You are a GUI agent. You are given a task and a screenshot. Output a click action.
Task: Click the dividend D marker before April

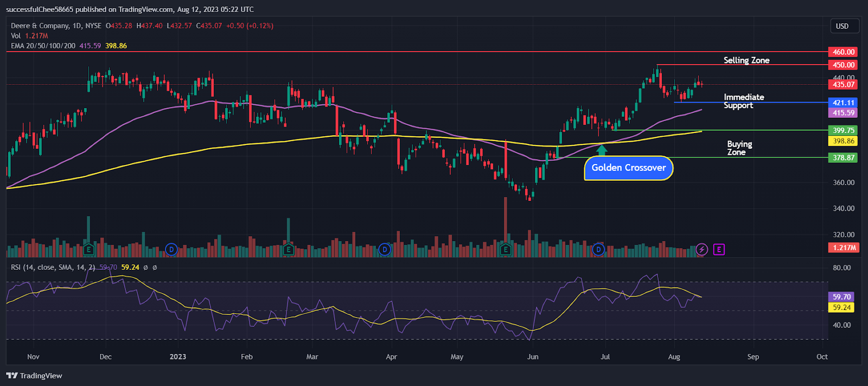click(x=385, y=250)
